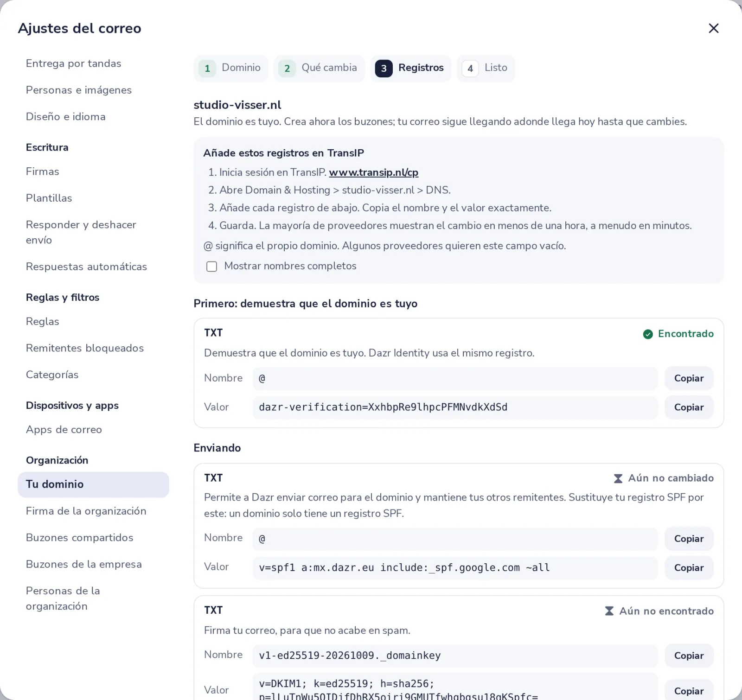The image size is (742, 700).
Task: Go to Diseño e idioma
Action: (x=93, y=116)
